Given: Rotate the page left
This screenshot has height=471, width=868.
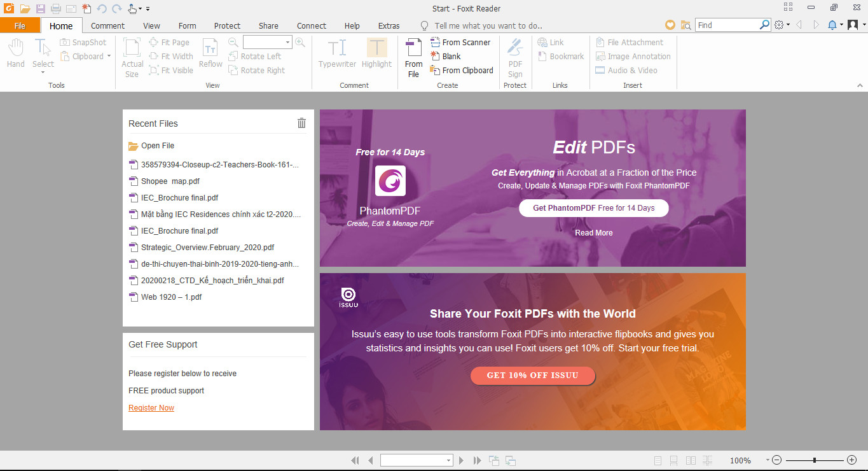Looking at the screenshot, I should 257,56.
